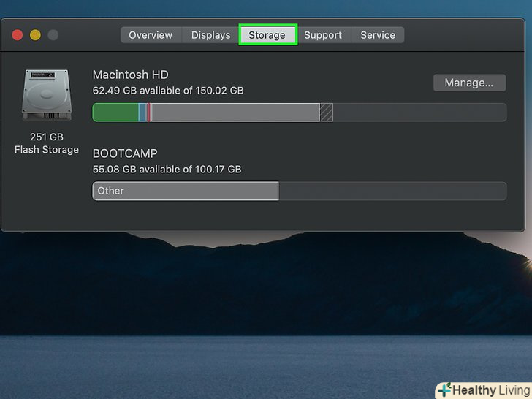532x399 pixels.
Task: Switch to the Overview tab
Action: 151,35
